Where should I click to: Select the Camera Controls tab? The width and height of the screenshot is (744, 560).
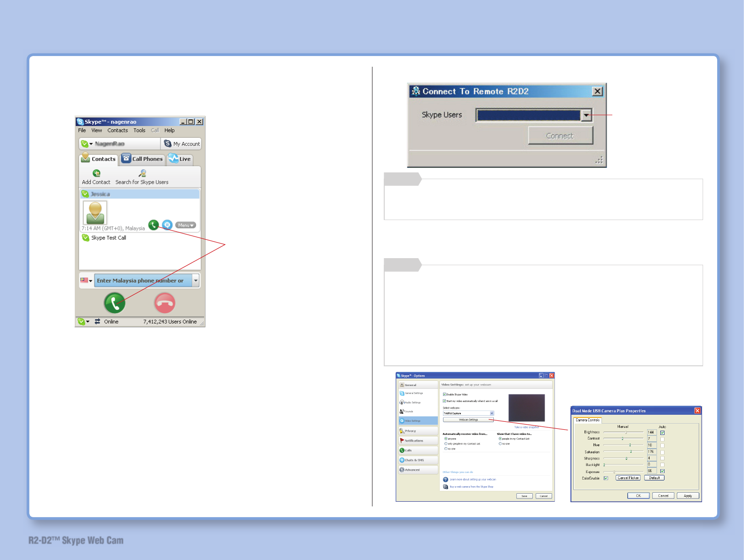pyautogui.click(x=588, y=420)
